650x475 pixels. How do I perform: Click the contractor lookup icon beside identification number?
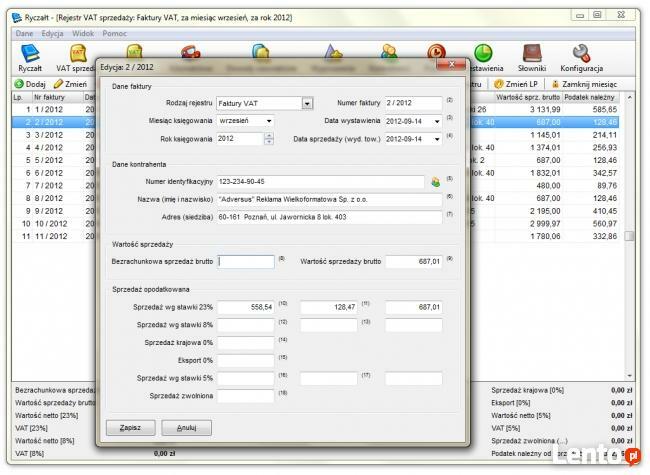point(435,181)
